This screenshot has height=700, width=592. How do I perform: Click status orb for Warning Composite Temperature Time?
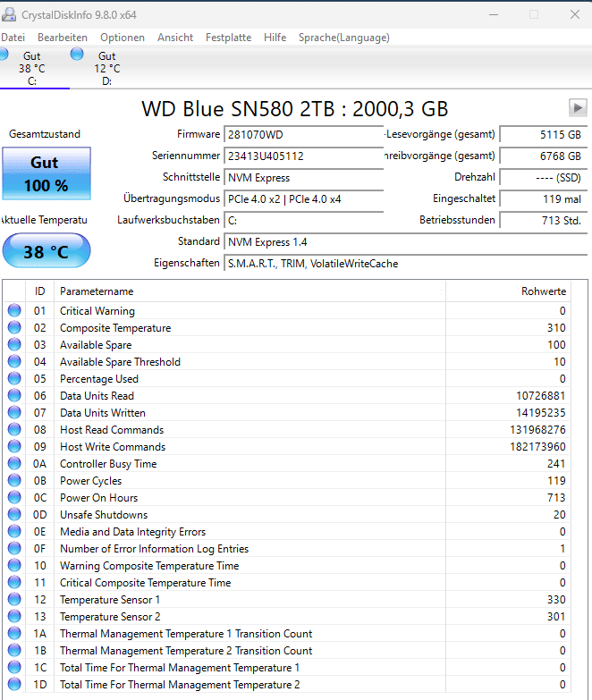14,565
